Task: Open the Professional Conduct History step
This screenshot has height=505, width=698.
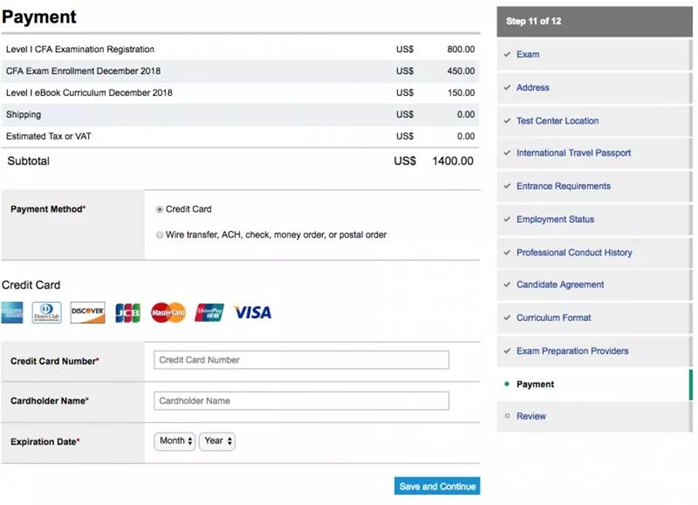Action: click(574, 253)
